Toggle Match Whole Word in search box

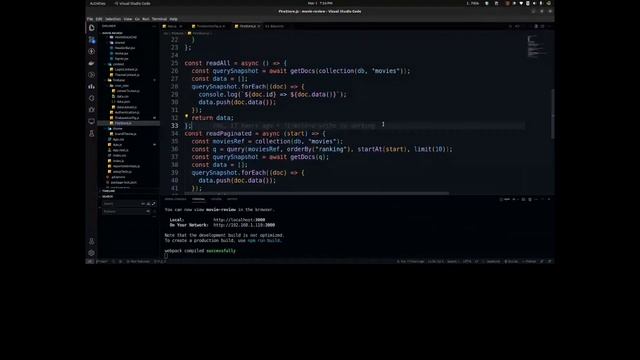148,203
